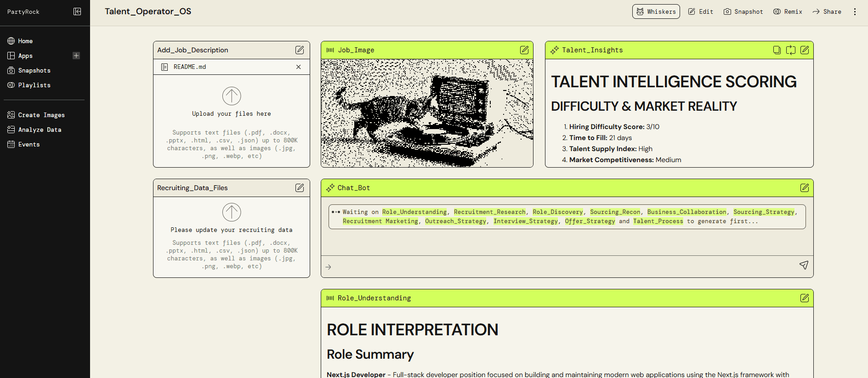
Task: Open Events in the sidebar
Action: 24,144
